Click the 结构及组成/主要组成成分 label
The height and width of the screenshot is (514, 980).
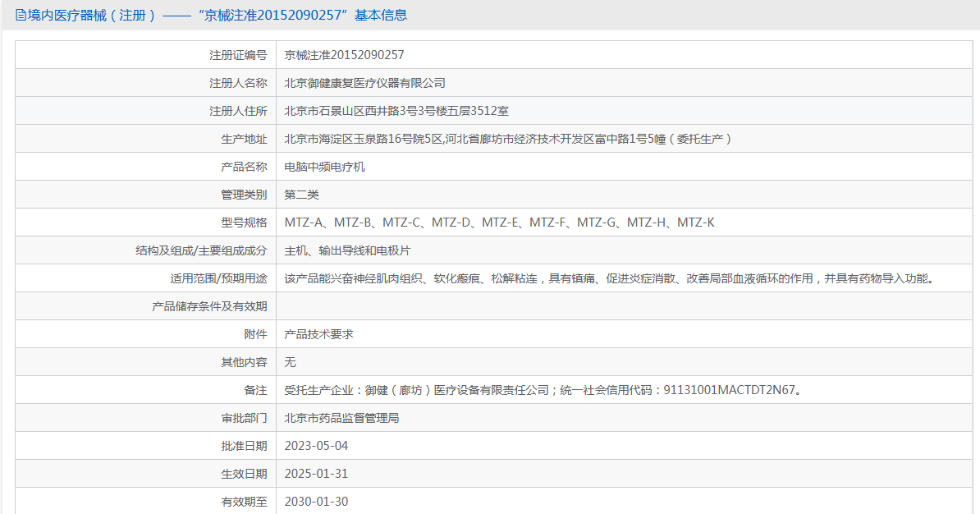tap(201, 250)
